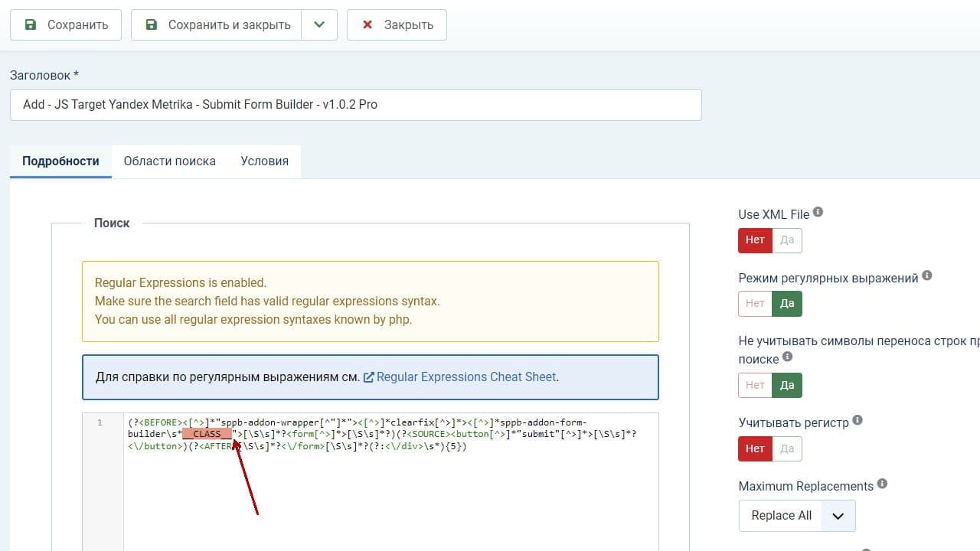Switch Режим регулярных выражений to Нет
The width and height of the screenshot is (980, 551).
tap(755, 303)
